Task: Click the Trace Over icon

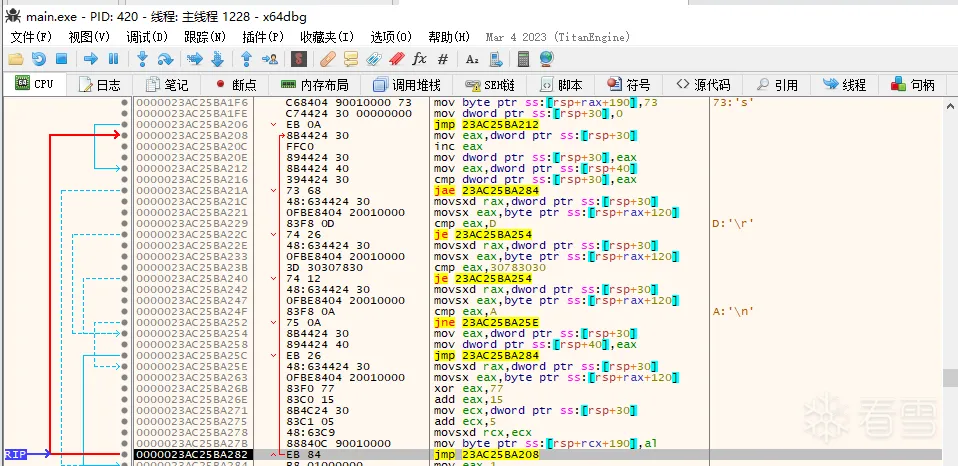Action: tap(218, 59)
